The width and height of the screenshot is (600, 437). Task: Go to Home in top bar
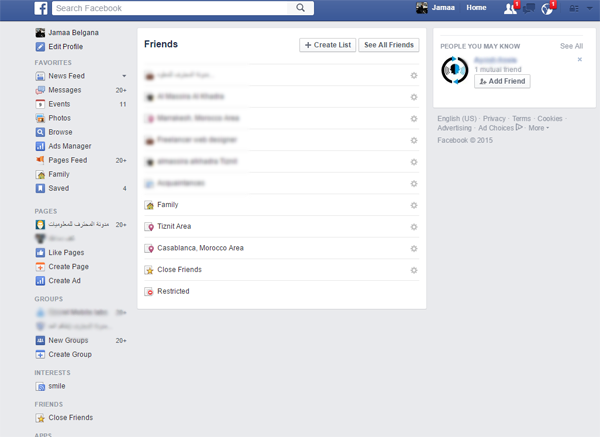[476, 8]
